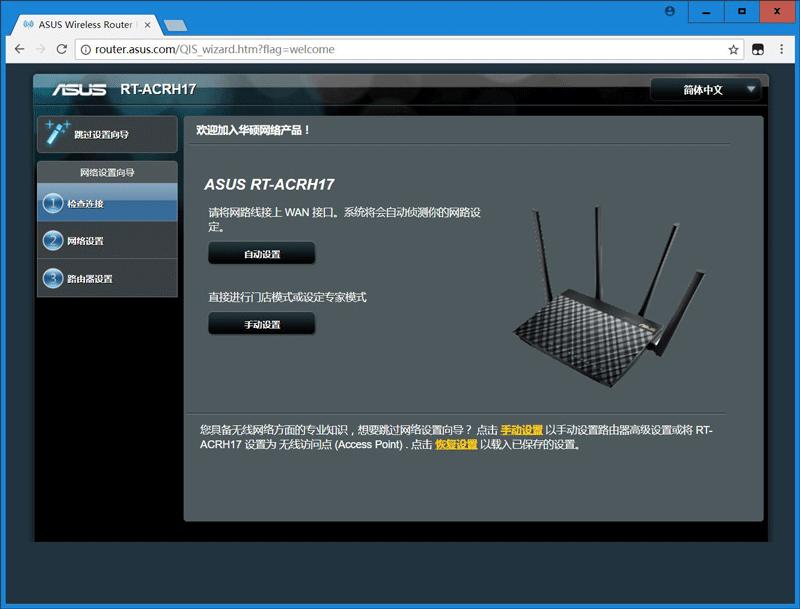
Task: Click the Chrome profile avatar icon
Action: (x=670, y=11)
